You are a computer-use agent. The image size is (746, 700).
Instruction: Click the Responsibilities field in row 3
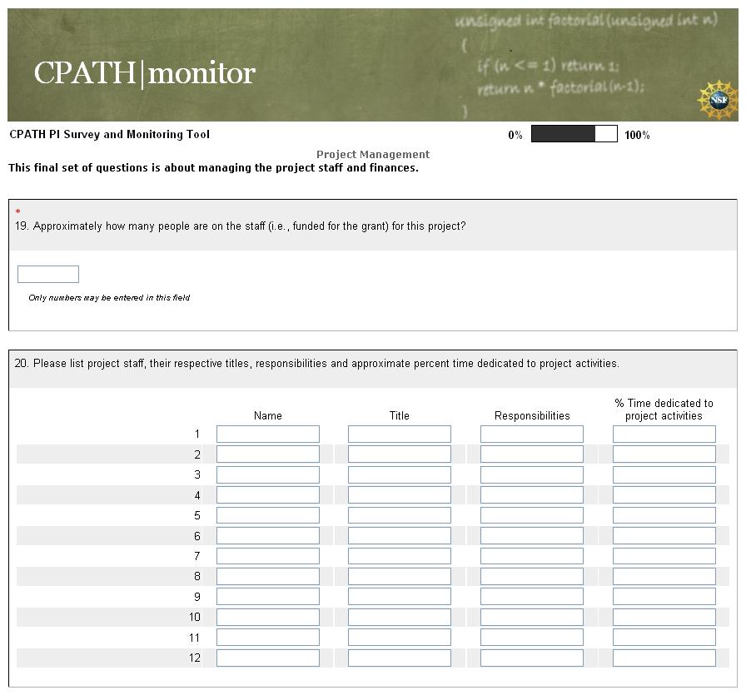click(532, 474)
